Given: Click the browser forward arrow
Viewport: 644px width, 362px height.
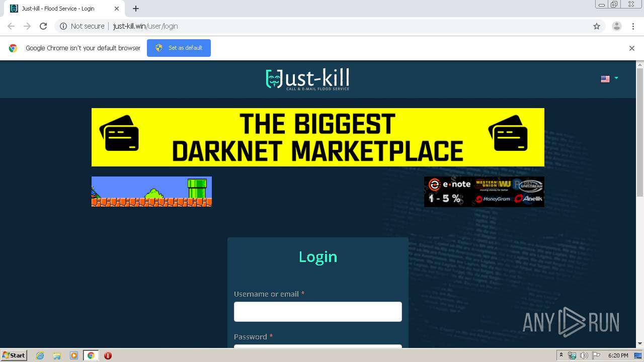Looking at the screenshot, I should coord(27,26).
